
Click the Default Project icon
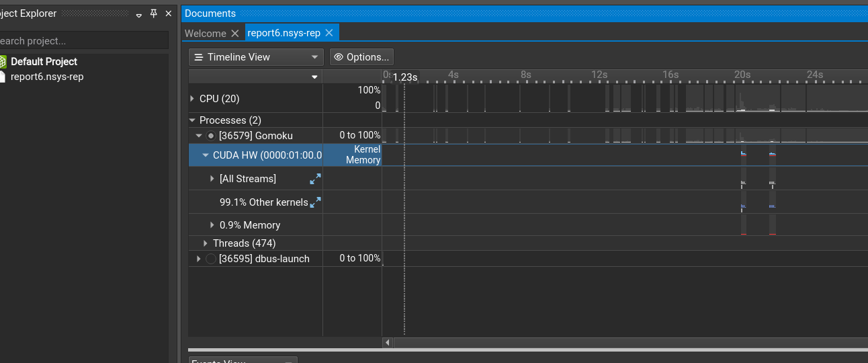[x=2, y=62]
